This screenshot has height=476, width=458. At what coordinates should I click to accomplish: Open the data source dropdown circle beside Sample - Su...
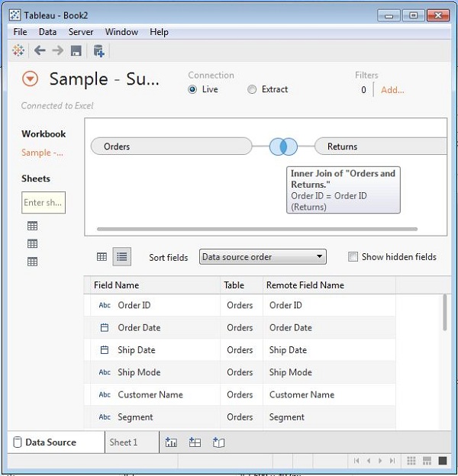pyautogui.click(x=30, y=79)
